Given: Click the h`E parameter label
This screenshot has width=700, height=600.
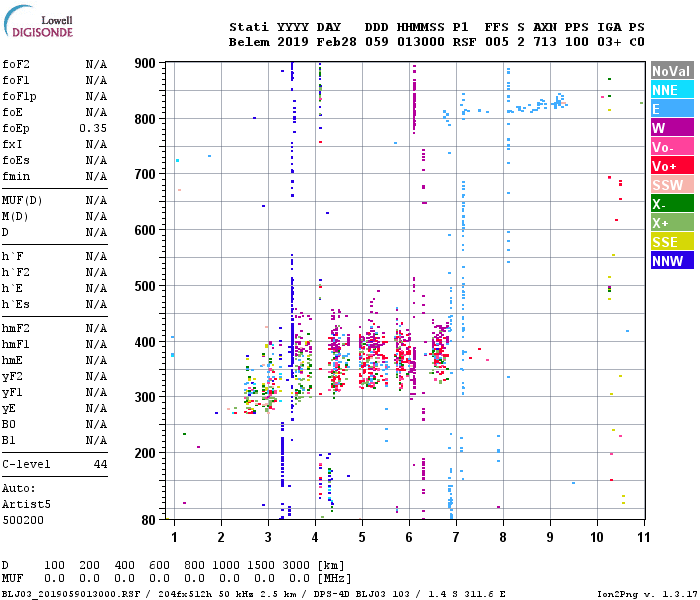Looking at the screenshot, I should point(12,288).
